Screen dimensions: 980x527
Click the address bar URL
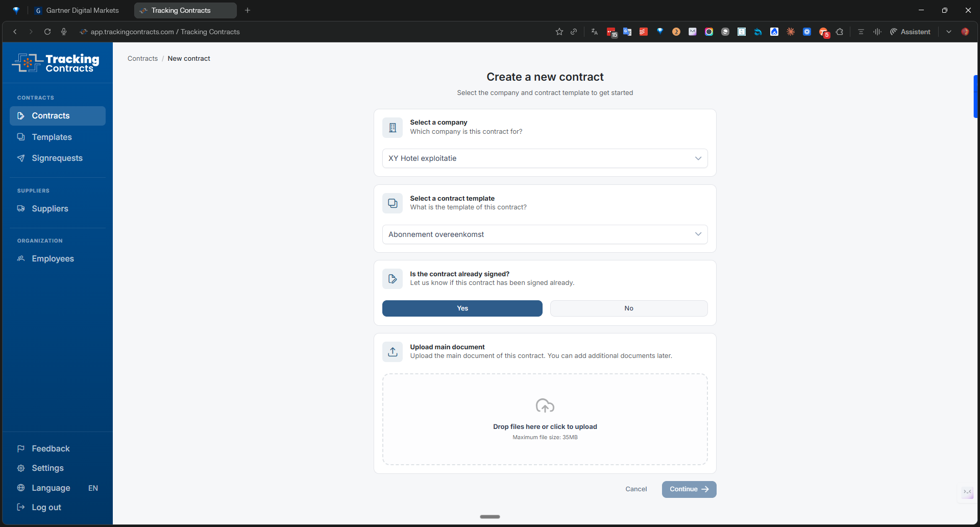[165, 32]
